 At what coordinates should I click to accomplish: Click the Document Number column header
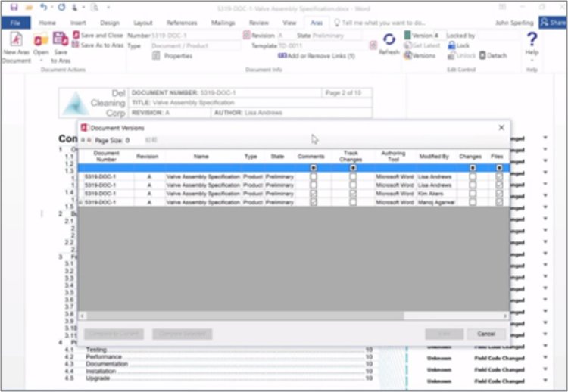tap(106, 157)
